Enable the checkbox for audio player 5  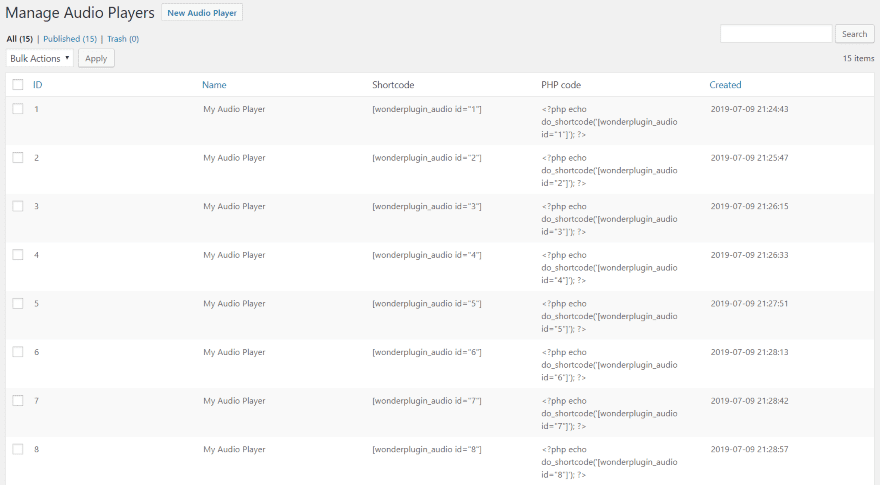coord(18,303)
